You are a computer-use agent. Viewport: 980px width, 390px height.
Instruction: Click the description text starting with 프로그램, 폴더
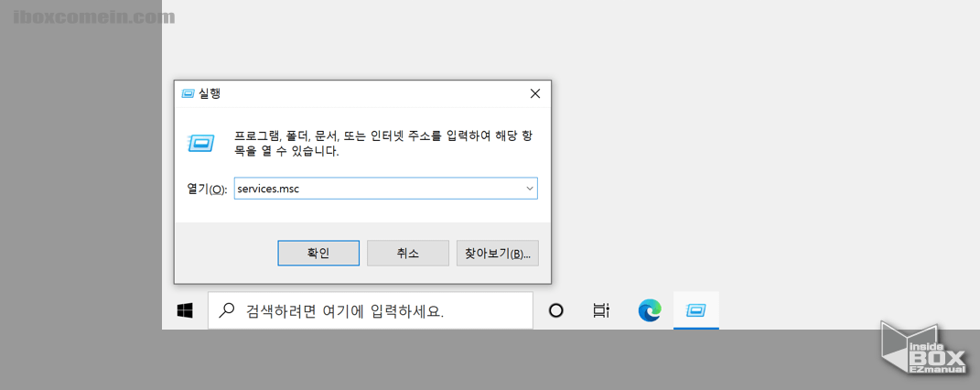coord(383,143)
